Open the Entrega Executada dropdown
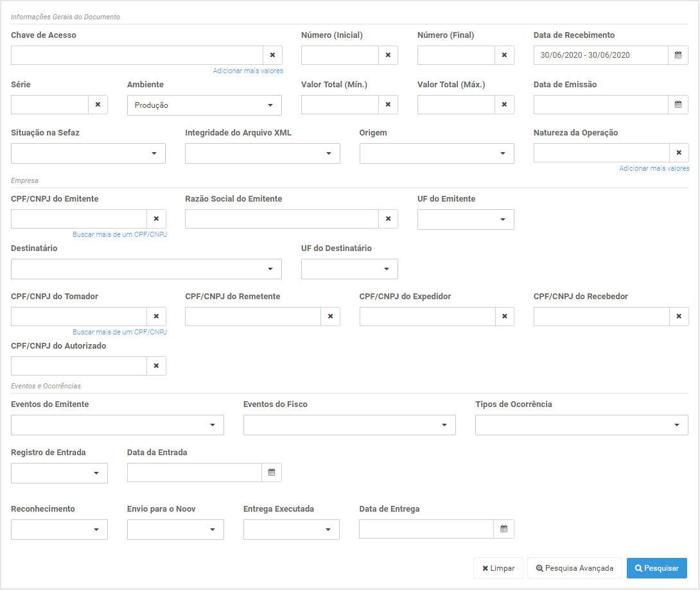This screenshot has width=700, height=590. tap(292, 530)
